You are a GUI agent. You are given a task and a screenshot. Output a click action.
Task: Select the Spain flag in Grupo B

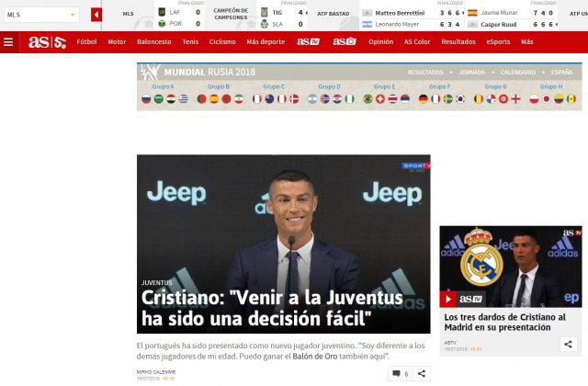coord(214,99)
